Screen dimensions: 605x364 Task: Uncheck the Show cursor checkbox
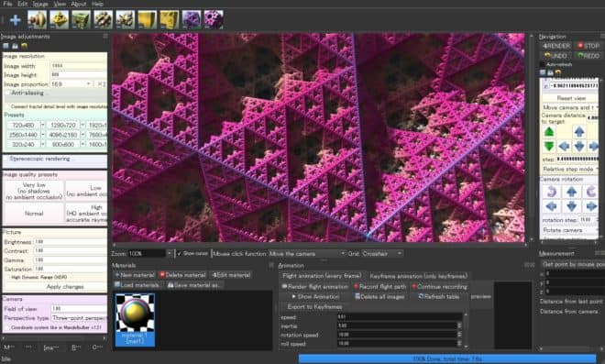pos(179,254)
